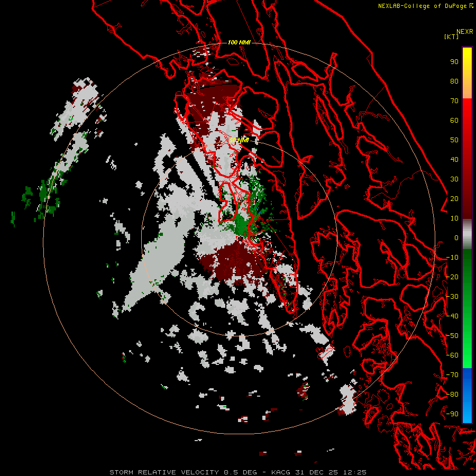Click the 10 value on the velocity scale
476x476 pixels.
(454, 218)
